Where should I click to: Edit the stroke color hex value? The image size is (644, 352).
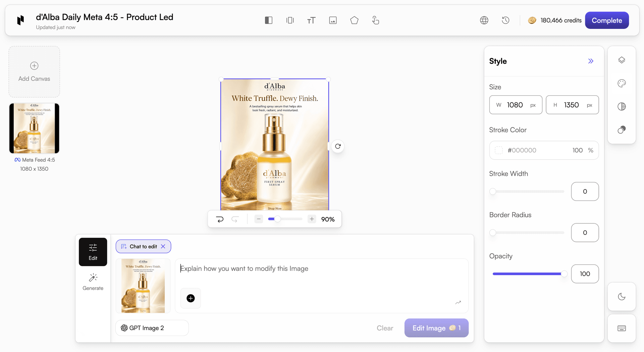522,150
